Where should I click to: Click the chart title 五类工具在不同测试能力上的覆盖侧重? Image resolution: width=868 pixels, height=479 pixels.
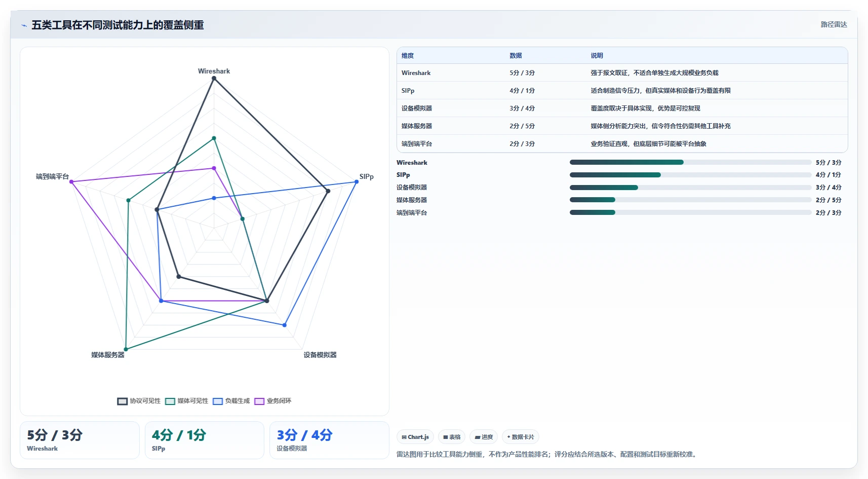[x=117, y=25]
